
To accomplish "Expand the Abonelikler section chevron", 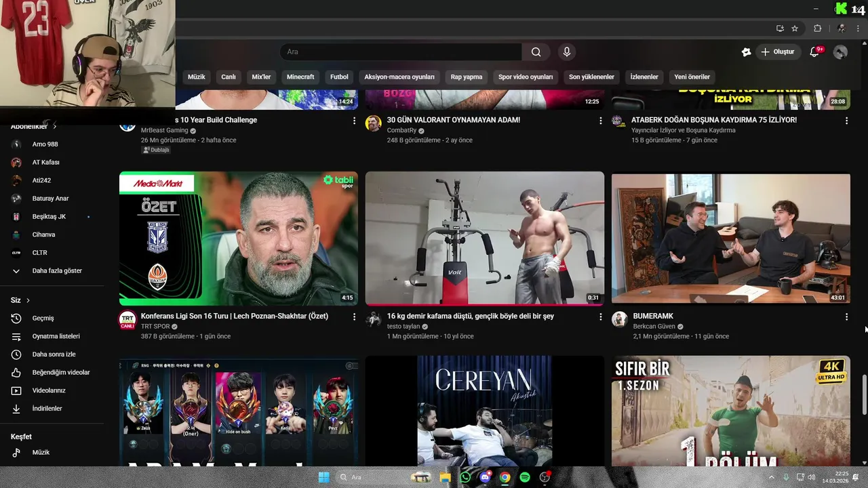I will [55, 127].
